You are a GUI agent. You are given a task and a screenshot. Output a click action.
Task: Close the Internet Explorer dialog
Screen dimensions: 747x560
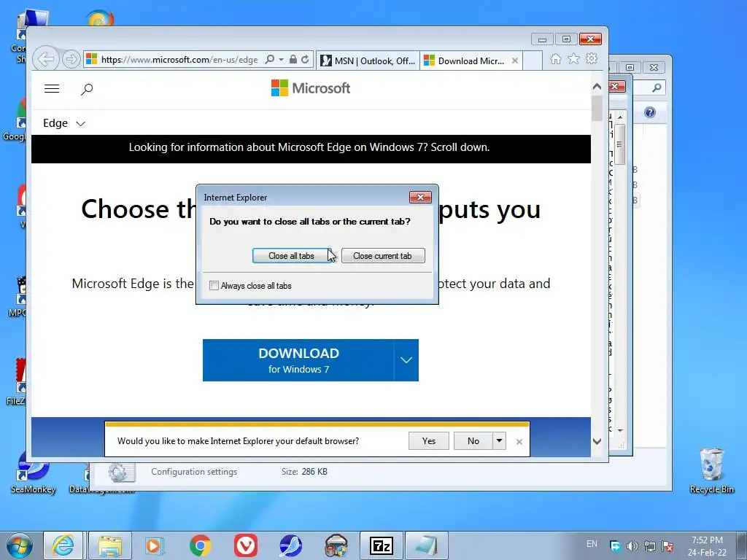coord(420,197)
